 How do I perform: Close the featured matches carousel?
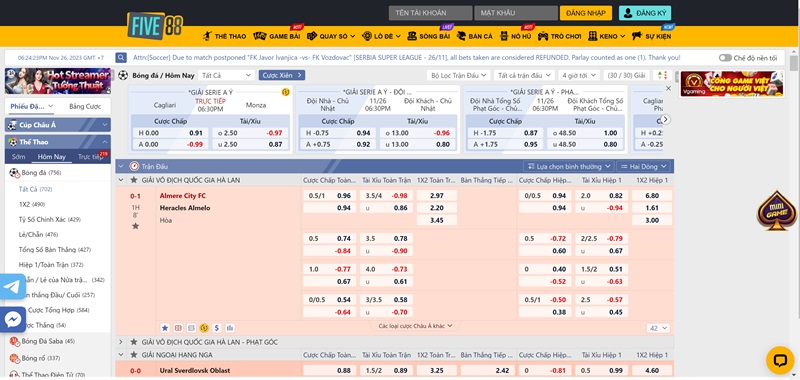[x=668, y=88]
